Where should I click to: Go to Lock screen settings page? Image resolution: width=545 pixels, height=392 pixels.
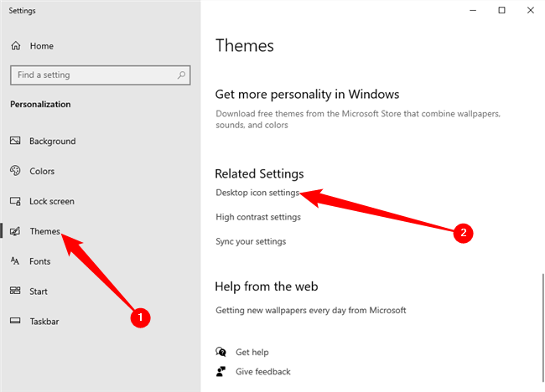[x=52, y=202]
